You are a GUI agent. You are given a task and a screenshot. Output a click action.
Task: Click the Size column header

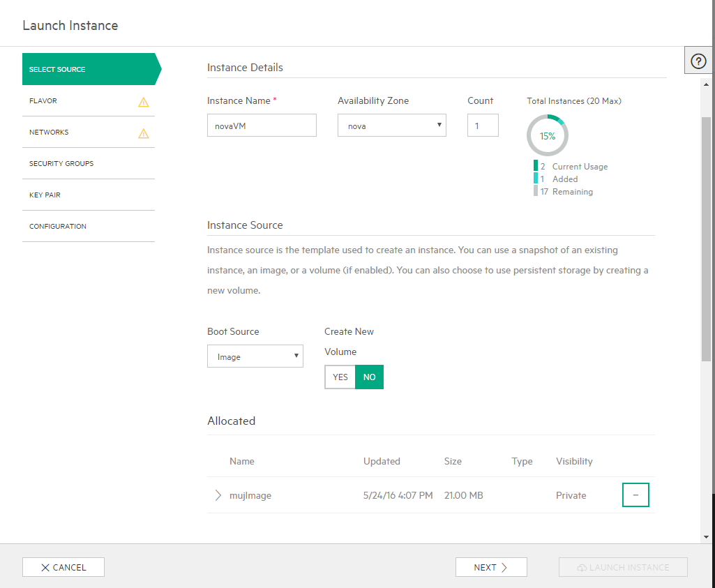click(453, 461)
